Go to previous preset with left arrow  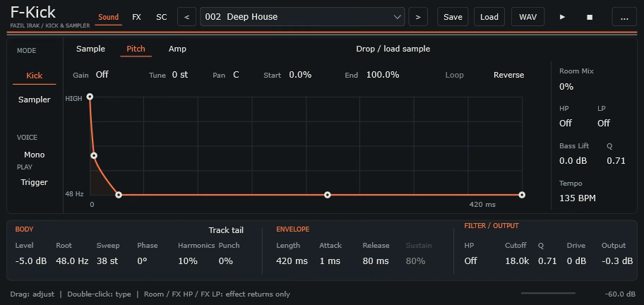pos(187,17)
